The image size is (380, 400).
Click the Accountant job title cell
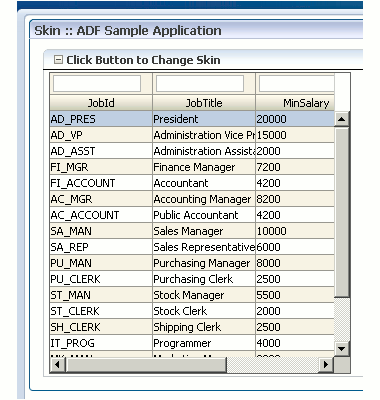204,183
